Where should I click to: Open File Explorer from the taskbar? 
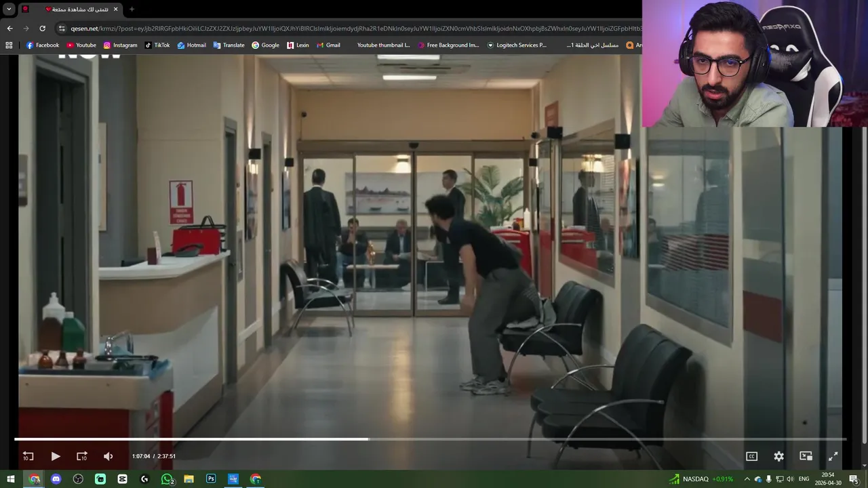click(x=189, y=479)
